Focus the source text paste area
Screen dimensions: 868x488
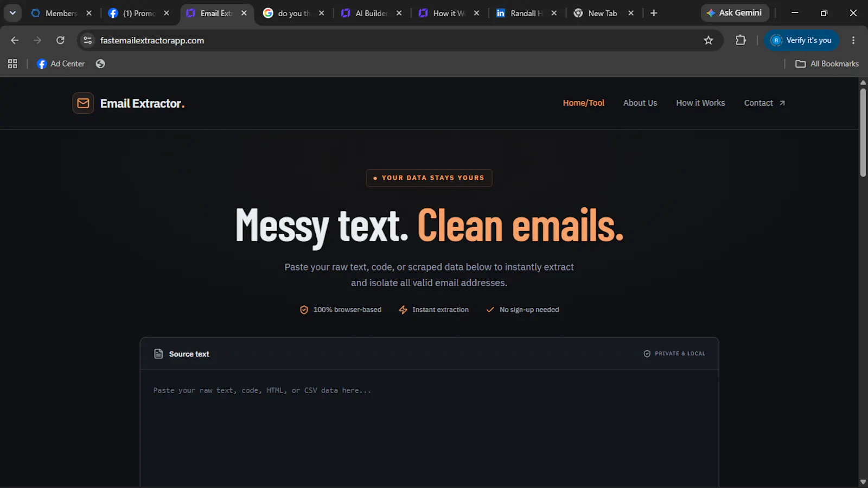(429, 428)
